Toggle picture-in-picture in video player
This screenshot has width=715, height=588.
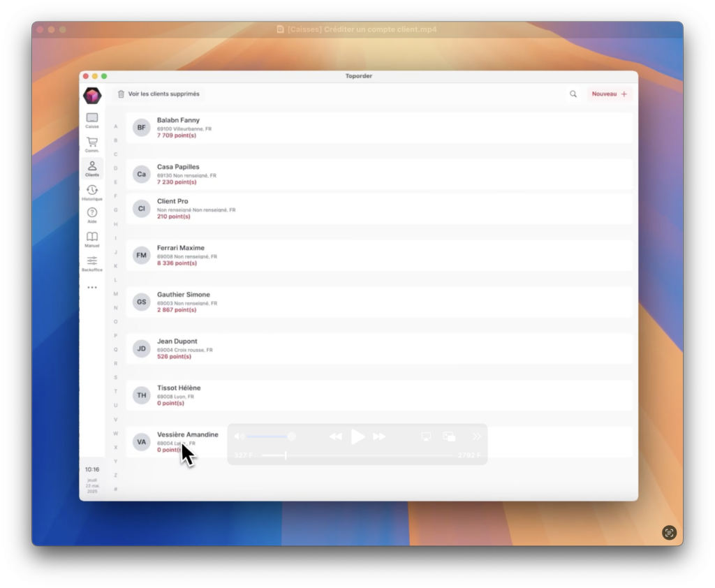pyautogui.click(x=449, y=436)
